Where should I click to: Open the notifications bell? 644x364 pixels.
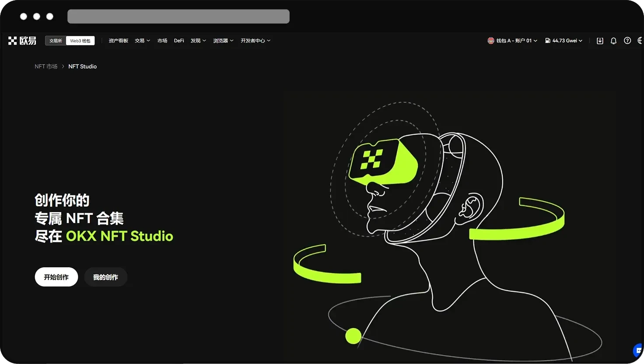coord(613,41)
